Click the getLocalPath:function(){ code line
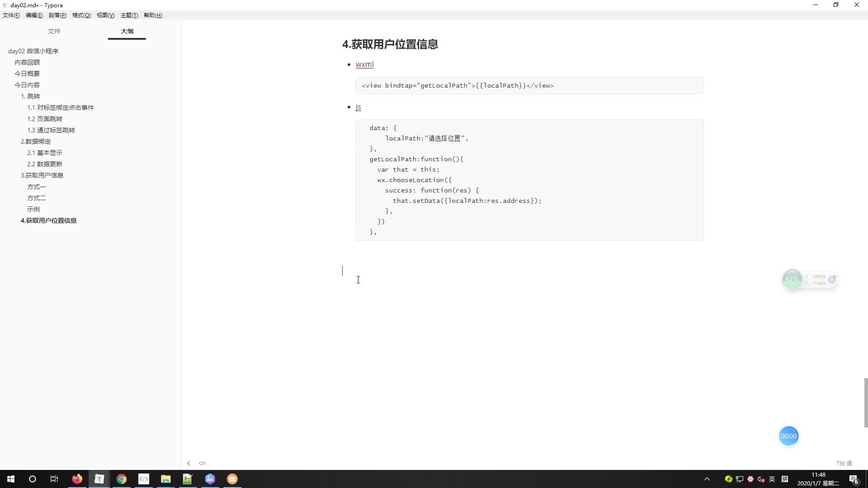 click(416, 159)
